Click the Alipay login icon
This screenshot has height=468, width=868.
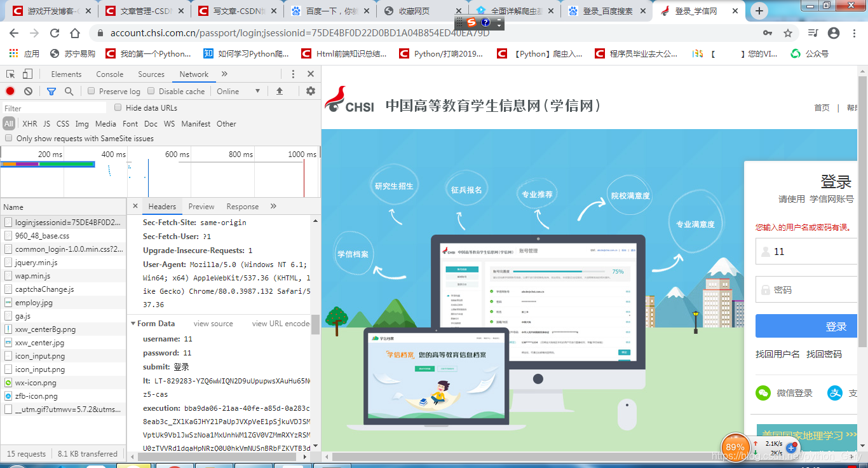(835, 393)
